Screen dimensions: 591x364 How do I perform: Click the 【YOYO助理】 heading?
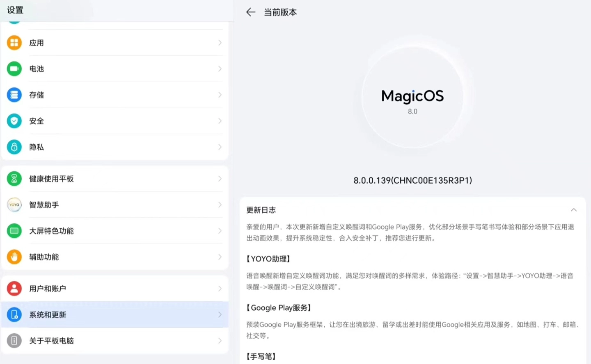point(269,259)
